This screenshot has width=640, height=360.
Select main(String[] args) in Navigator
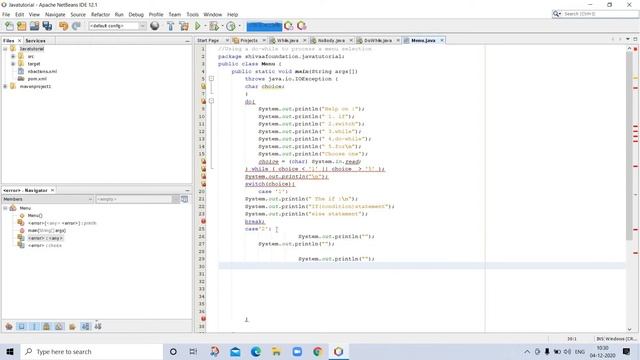coord(47,231)
